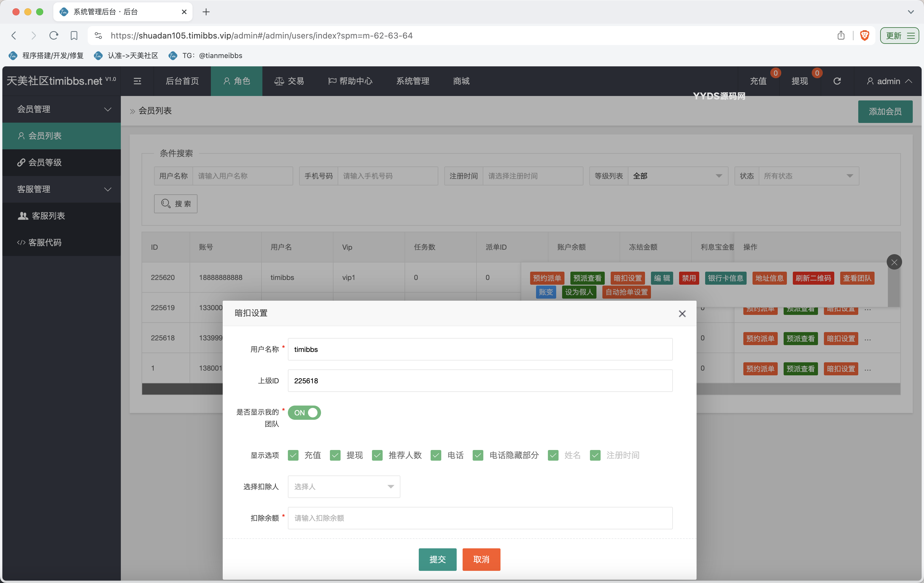
Task: Open a new browser tab with plus
Action: tap(206, 12)
